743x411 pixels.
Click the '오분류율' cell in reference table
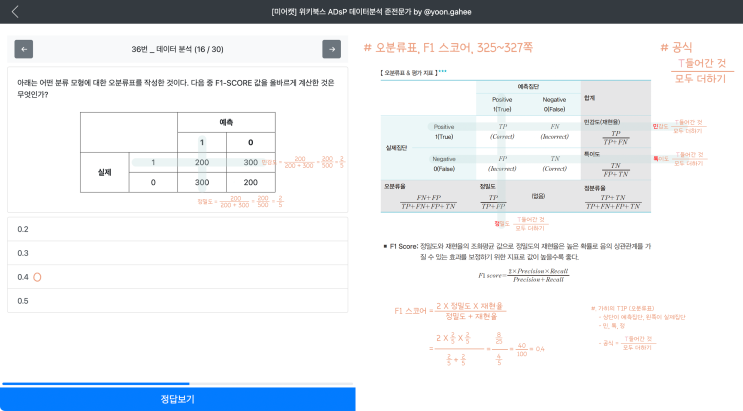(x=428, y=197)
